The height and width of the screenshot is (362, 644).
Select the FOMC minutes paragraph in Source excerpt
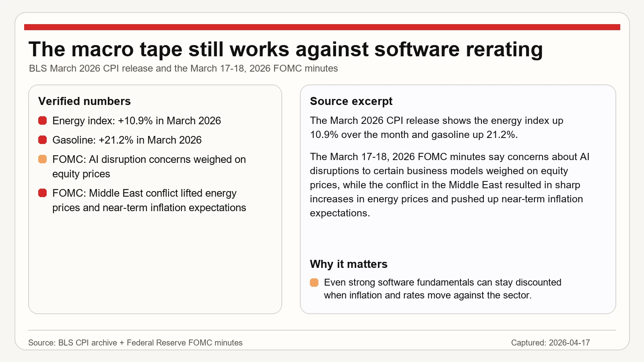[x=449, y=185]
